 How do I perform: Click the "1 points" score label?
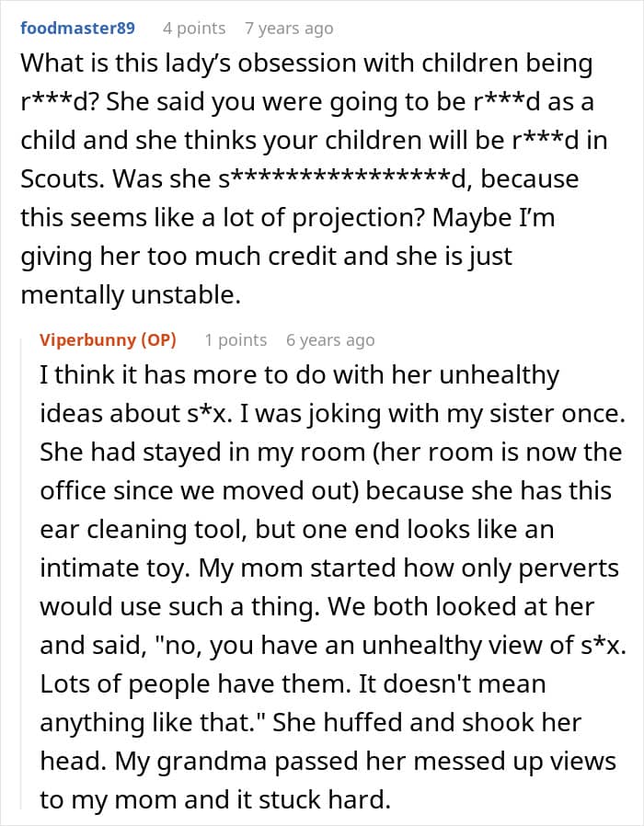[x=236, y=340]
